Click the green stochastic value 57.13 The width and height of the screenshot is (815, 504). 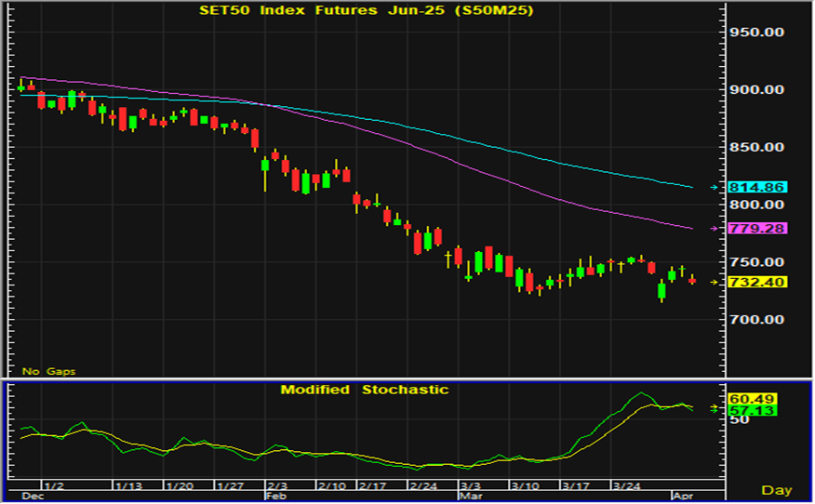tap(752, 411)
